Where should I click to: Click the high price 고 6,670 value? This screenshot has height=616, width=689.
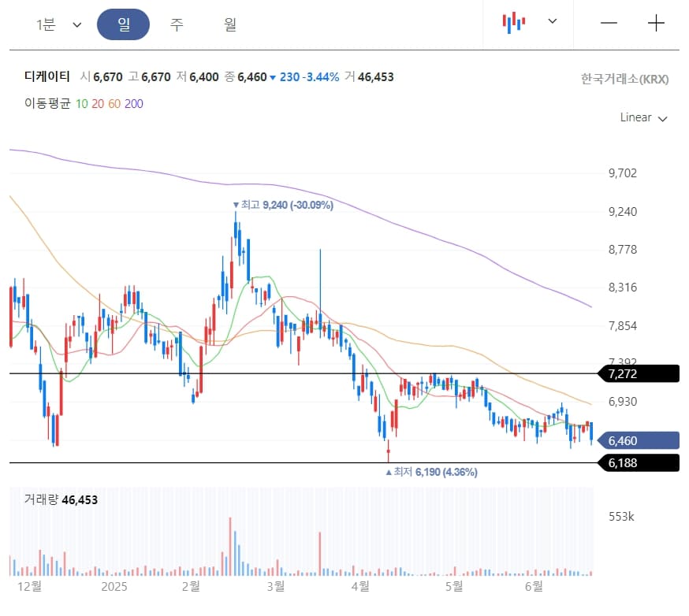(x=150, y=77)
